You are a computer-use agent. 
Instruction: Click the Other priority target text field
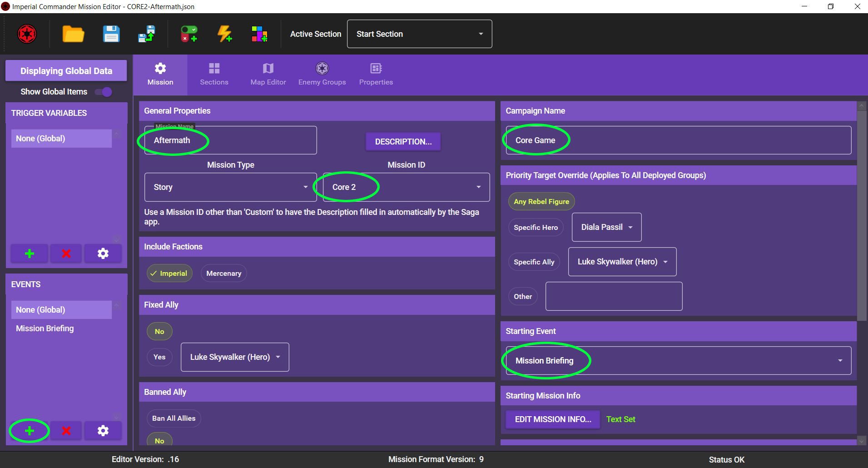[614, 296]
